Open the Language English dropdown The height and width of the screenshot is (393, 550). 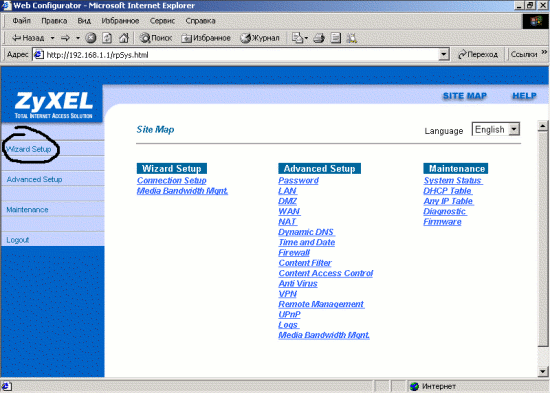click(496, 129)
